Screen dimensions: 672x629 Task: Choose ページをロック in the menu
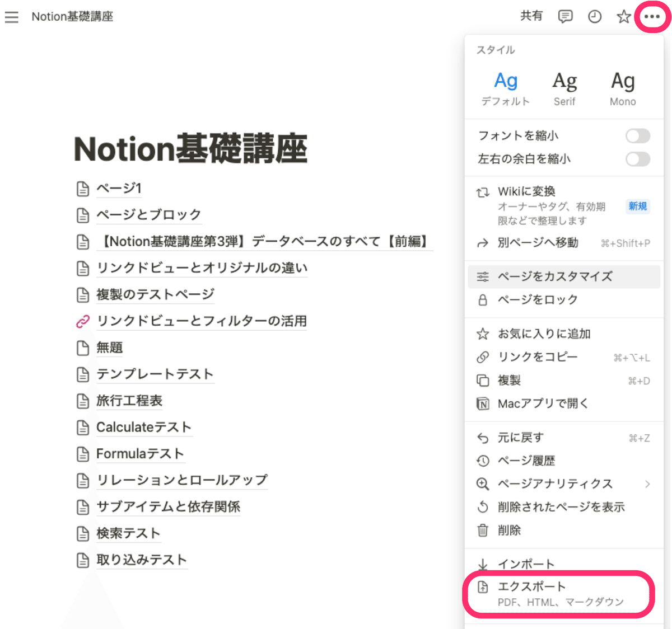(538, 300)
